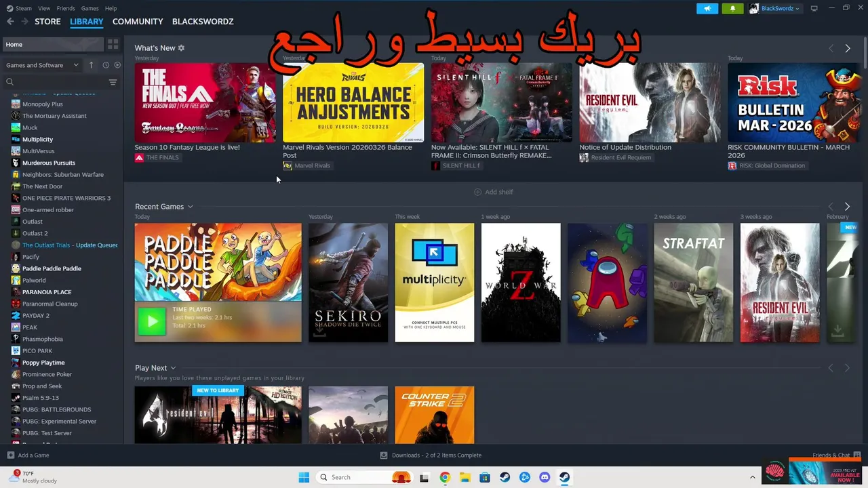
Task: Open the Friends menu
Action: tap(66, 8)
